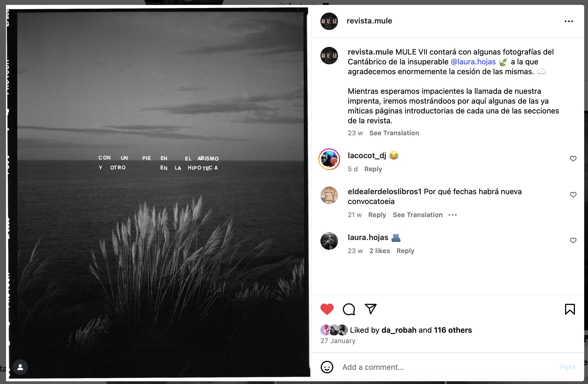Like lacocot_dj's comment
The image size is (588, 384).
pos(573,159)
